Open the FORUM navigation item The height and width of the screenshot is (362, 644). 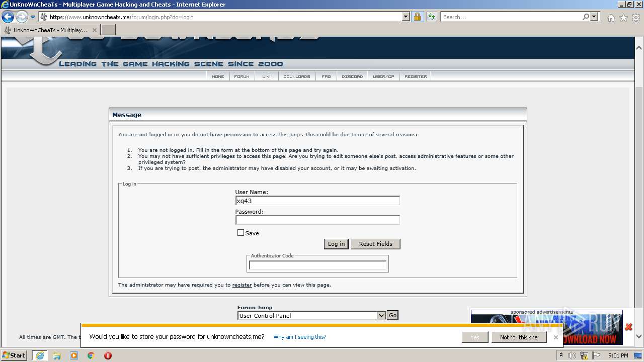tap(242, 76)
